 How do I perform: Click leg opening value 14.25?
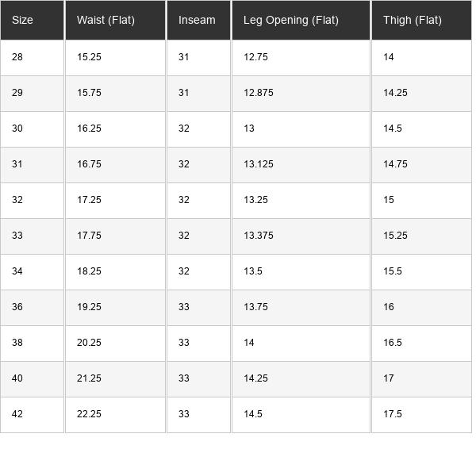click(x=255, y=378)
